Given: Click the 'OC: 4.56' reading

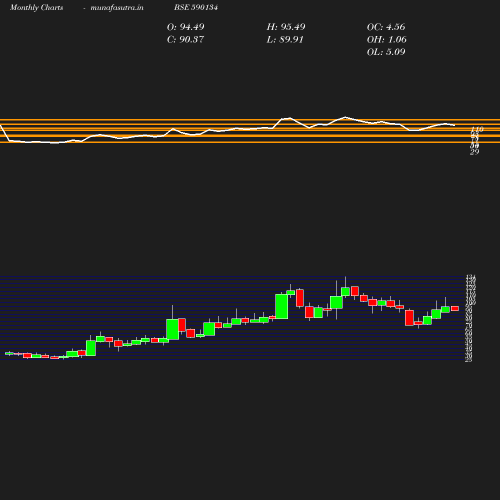Looking at the screenshot, I should (386, 27).
